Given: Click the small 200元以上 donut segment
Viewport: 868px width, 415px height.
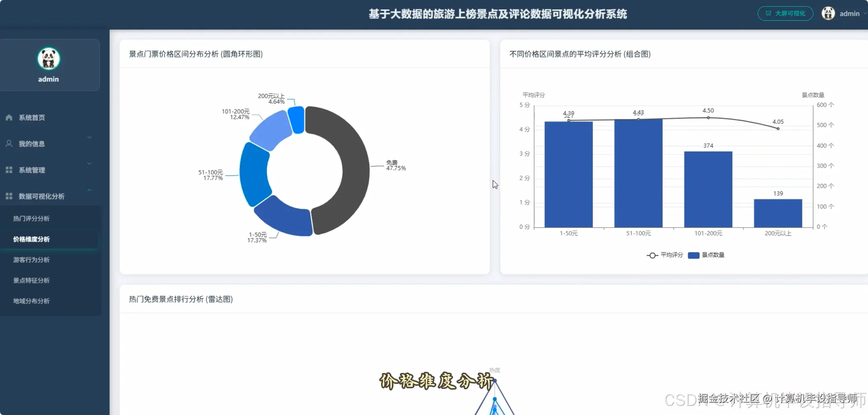Looking at the screenshot, I should click(x=296, y=119).
